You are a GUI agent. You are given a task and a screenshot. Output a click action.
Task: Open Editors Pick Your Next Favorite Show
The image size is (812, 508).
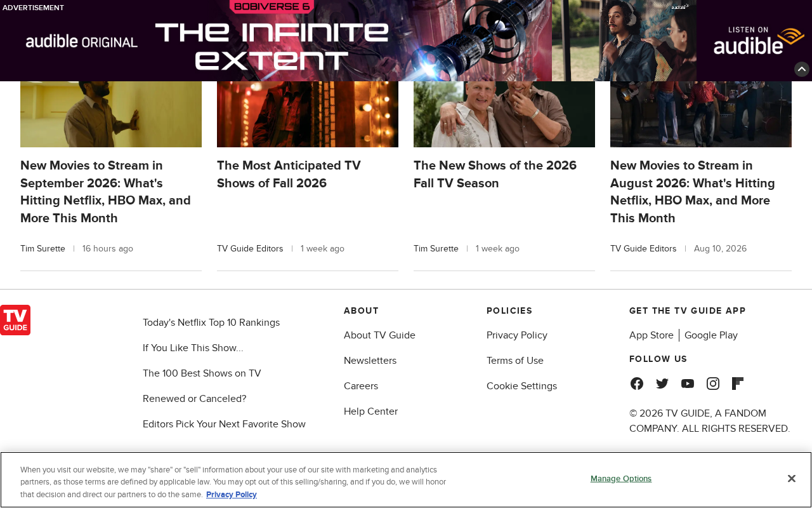pos(224,424)
